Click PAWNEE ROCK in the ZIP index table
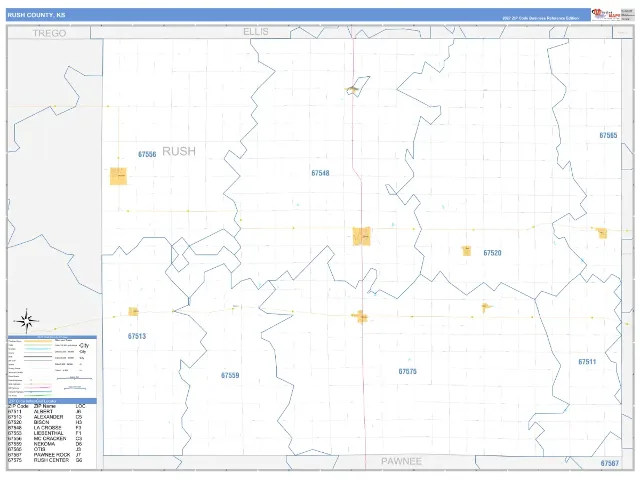This screenshot has height=480, width=640. 52,454
